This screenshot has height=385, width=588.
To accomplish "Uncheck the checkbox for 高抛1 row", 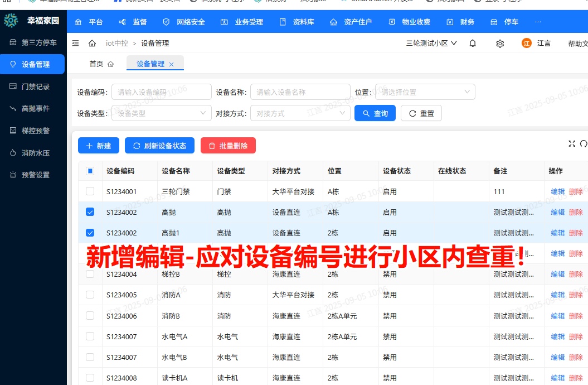I will tap(90, 233).
